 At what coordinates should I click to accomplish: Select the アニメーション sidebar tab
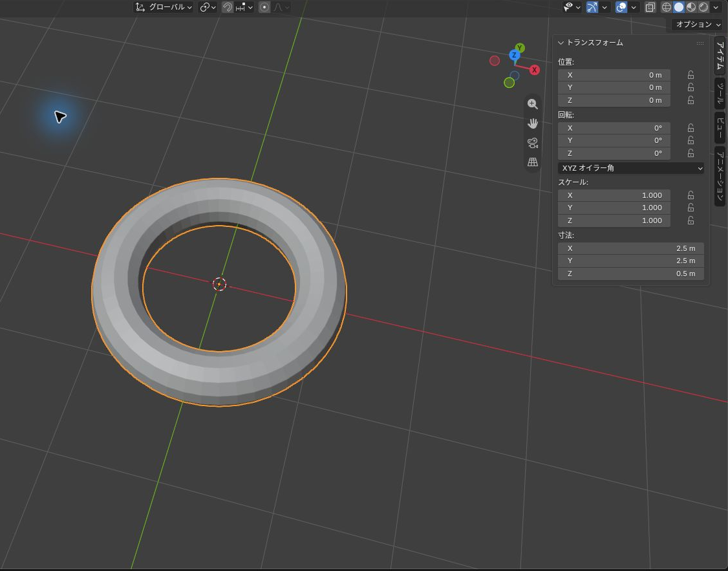pos(720,176)
